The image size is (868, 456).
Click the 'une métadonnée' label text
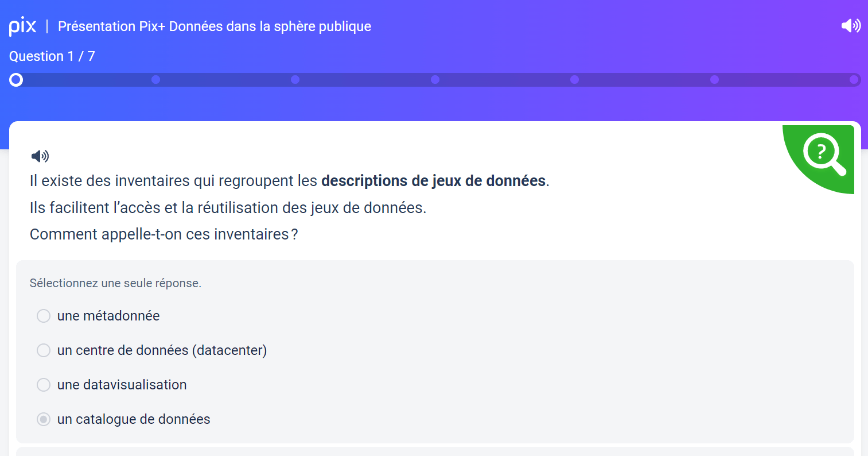click(108, 316)
